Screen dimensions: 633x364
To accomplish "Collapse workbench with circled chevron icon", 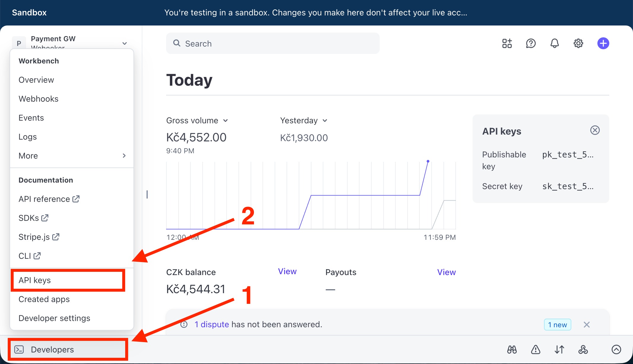I will [x=616, y=350].
